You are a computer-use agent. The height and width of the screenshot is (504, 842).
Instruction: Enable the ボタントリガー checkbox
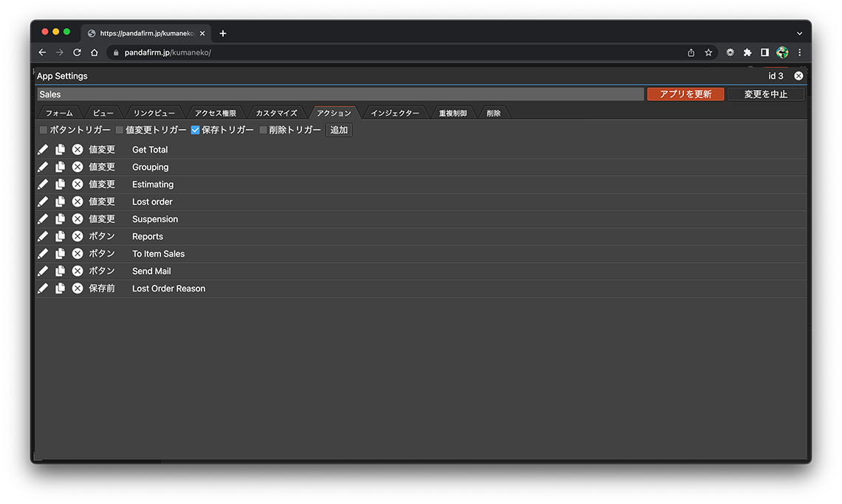point(44,130)
